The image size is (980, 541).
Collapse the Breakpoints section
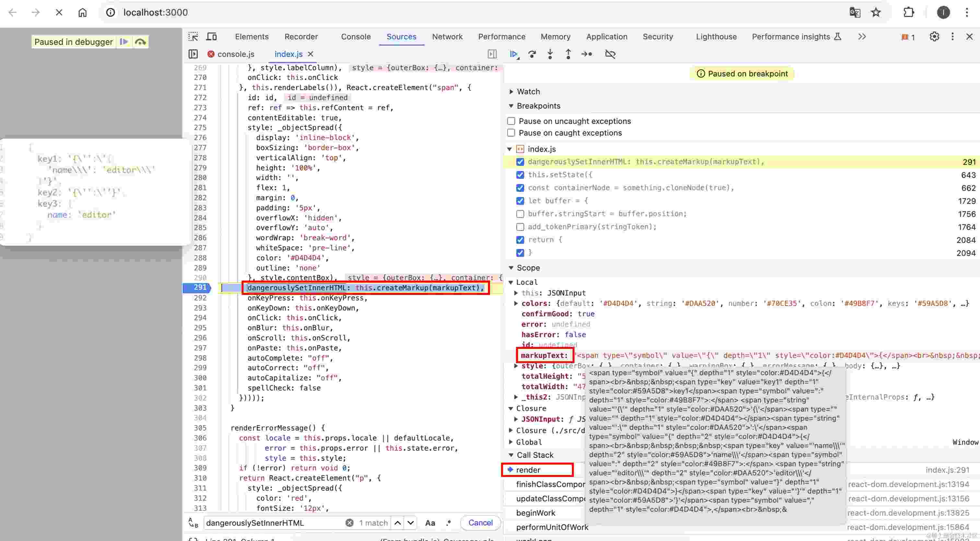click(x=511, y=106)
